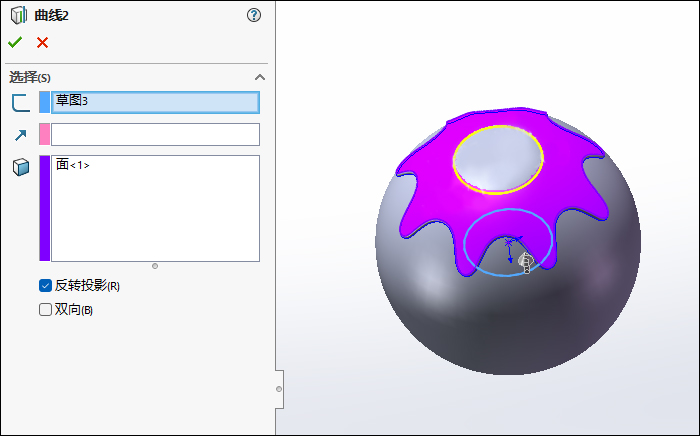
Task: Click the faces list resize handle
Action: pos(154,266)
